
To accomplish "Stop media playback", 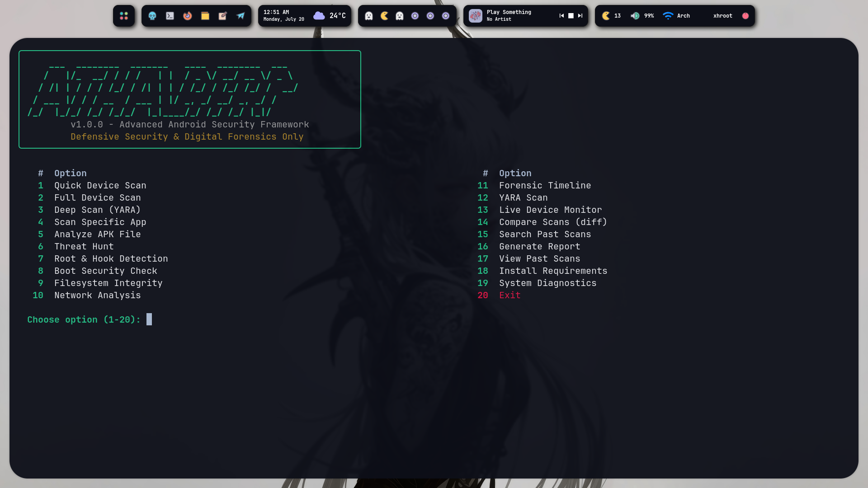I will click(x=571, y=16).
